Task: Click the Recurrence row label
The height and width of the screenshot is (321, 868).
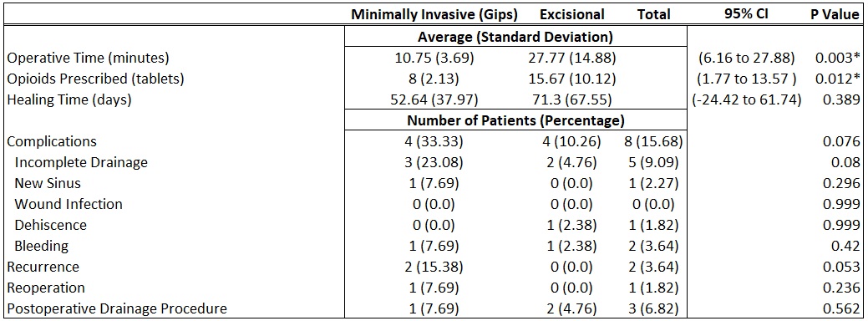Action: click(x=43, y=267)
